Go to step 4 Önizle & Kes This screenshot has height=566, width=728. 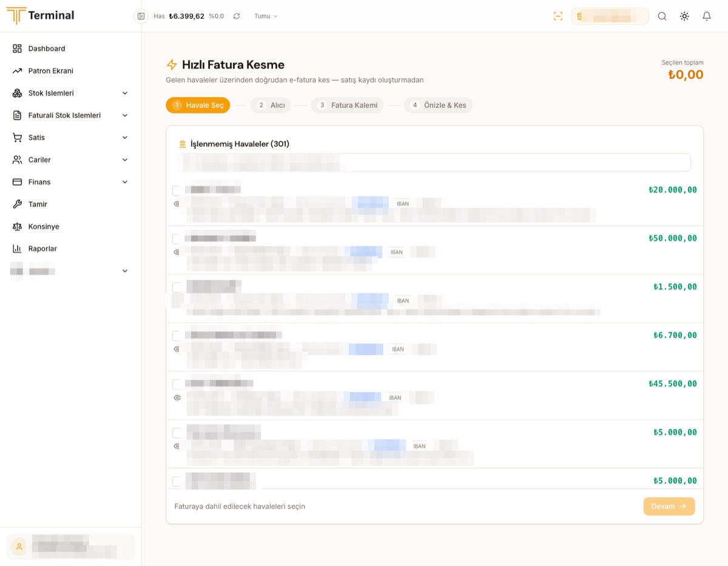click(x=439, y=106)
